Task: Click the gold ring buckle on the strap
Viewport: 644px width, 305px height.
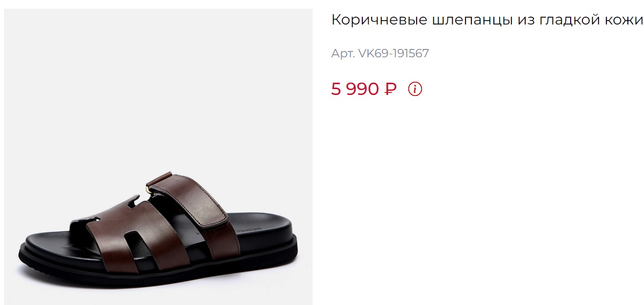Action: pos(147,187)
